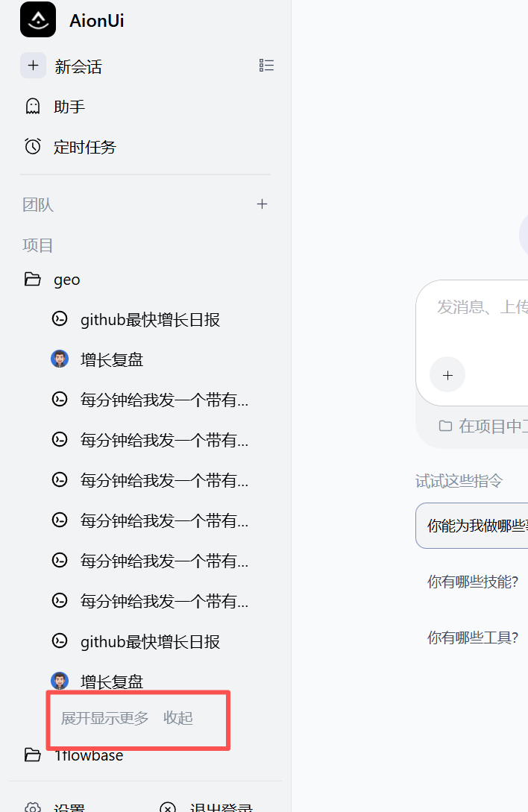Expand the 1flowbase project
The image size is (528, 812).
pyautogui.click(x=89, y=755)
